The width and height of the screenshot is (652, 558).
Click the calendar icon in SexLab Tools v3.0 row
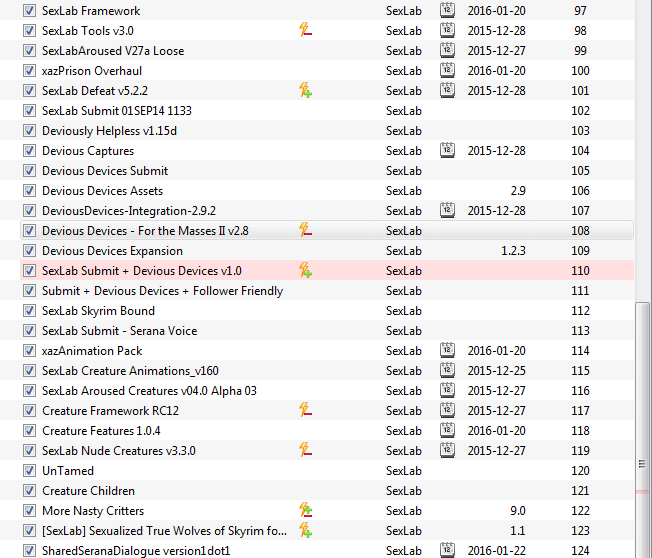click(x=447, y=30)
